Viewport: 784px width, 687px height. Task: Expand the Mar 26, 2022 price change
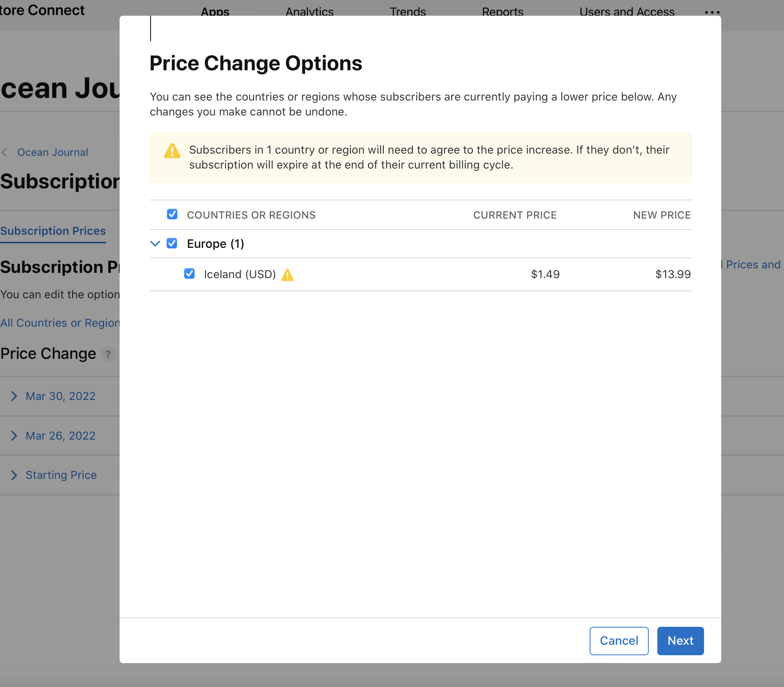click(x=60, y=436)
